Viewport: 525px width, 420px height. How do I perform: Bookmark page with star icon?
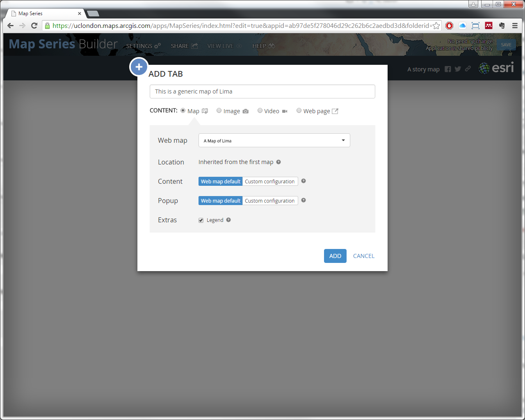pyautogui.click(x=436, y=26)
